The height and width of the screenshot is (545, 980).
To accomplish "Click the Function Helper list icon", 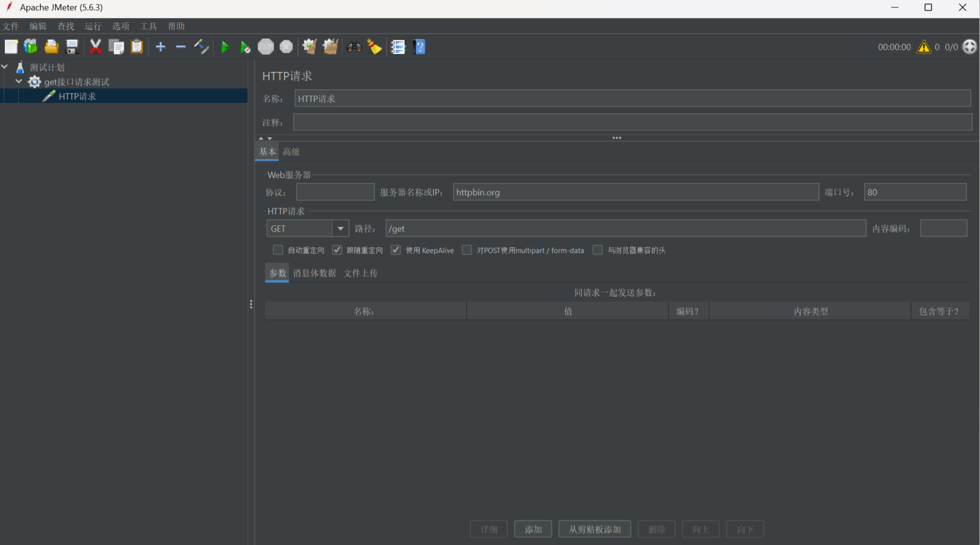I will click(398, 47).
